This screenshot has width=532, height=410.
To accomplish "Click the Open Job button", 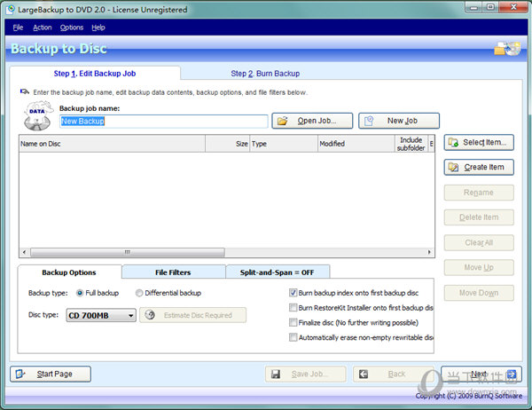I will tap(312, 121).
